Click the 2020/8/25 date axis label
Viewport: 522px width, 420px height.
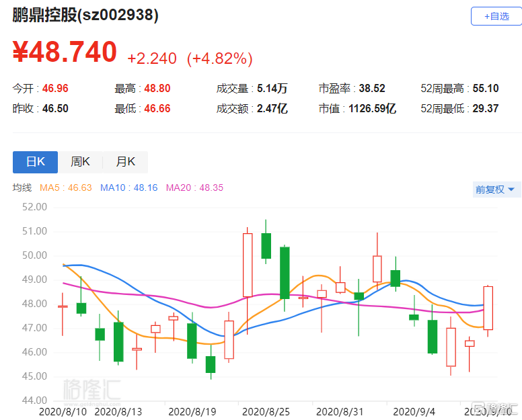(x=266, y=412)
